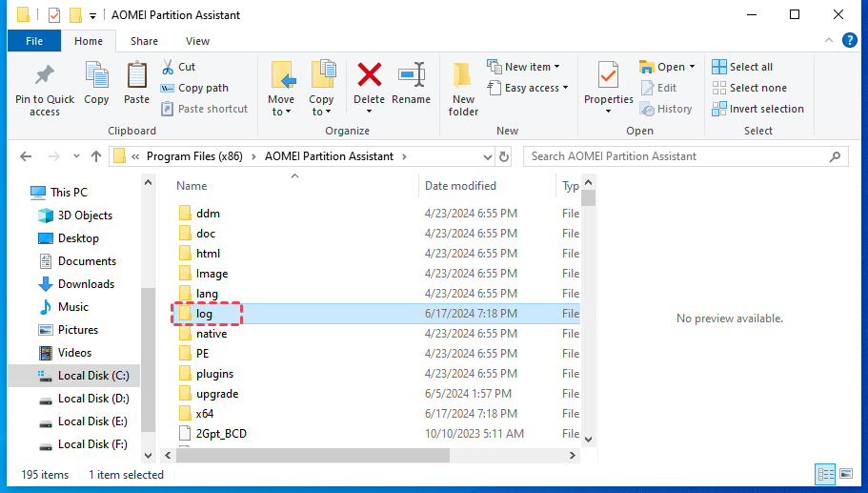Pin the folder to Quick access
This screenshot has height=493, width=868.
tap(44, 89)
